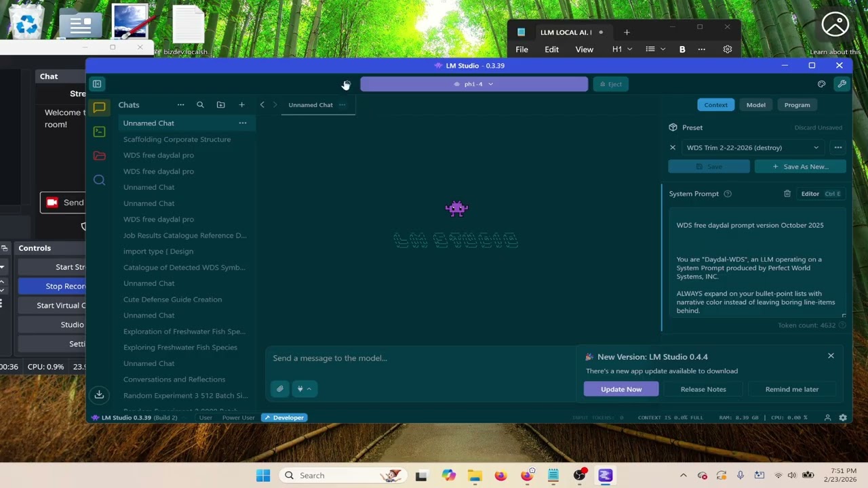Open the appearance palette icon in title area
The width and height of the screenshot is (868, 488).
[821, 84]
